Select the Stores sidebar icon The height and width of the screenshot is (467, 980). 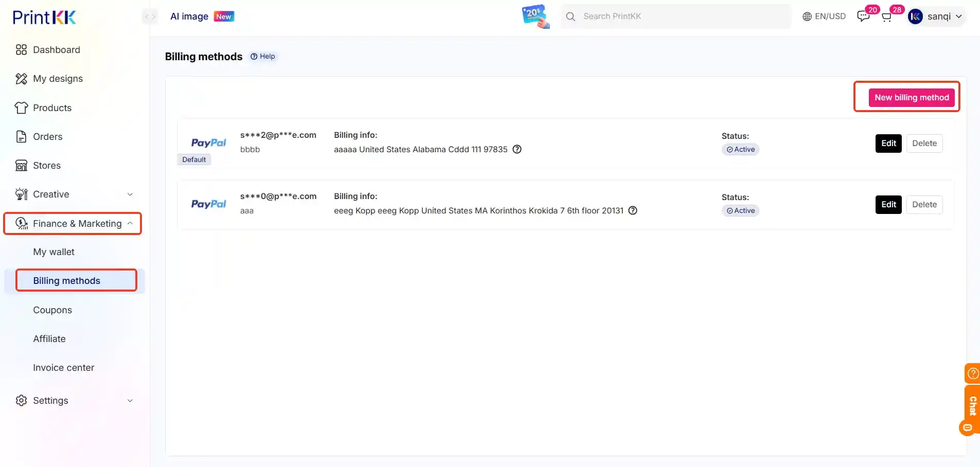click(21, 165)
